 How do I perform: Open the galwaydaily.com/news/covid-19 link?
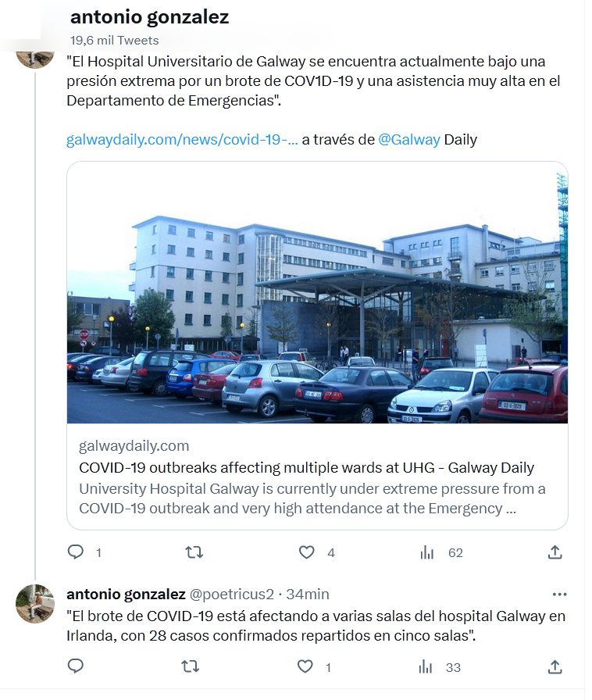point(182,140)
